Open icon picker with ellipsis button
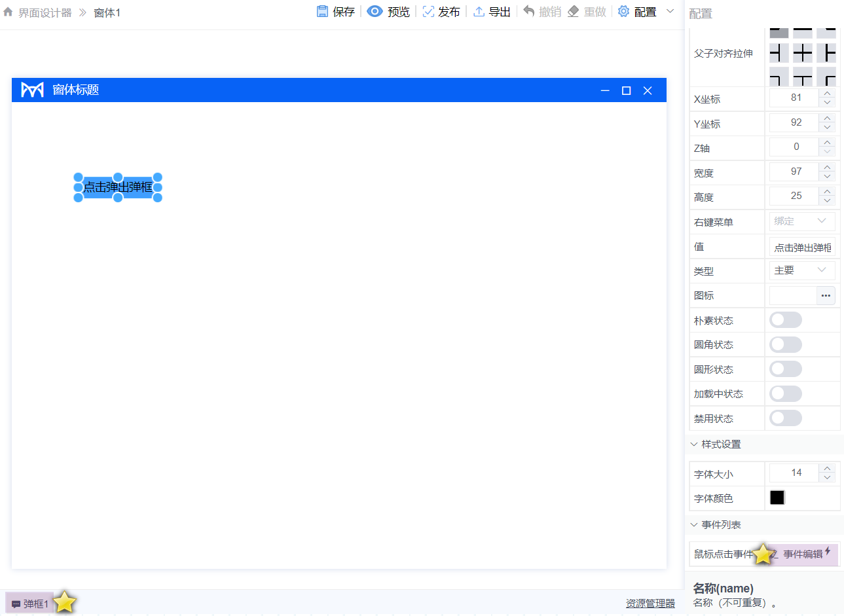844x616 pixels. tap(826, 296)
